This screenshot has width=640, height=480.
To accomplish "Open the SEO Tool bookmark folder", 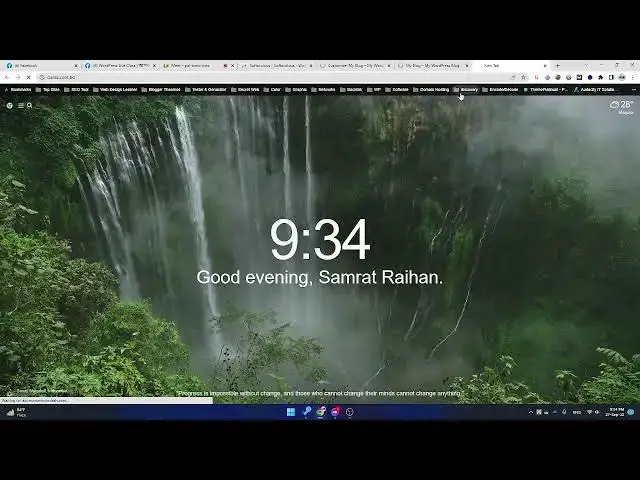I will point(76,89).
